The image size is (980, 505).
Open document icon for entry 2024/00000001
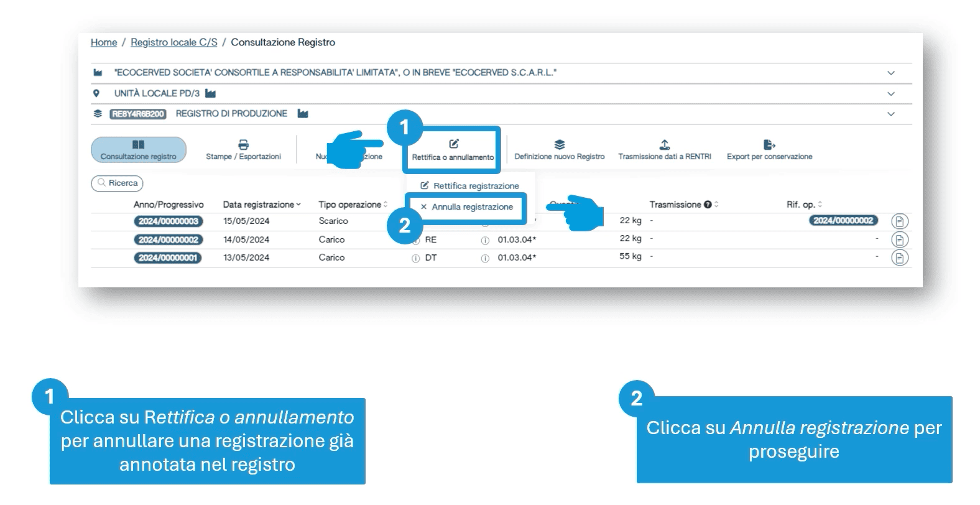tap(899, 257)
